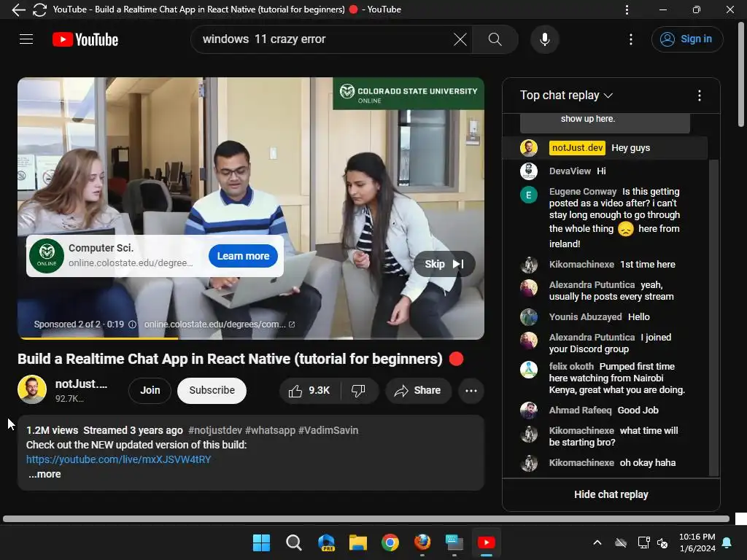The height and width of the screenshot is (560, 747).
Task: Open Windows taskbar search
Action: (293, 542)
